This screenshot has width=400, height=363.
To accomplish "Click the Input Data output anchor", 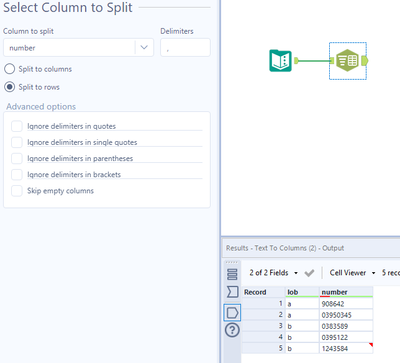I will [x=296, y=60].
